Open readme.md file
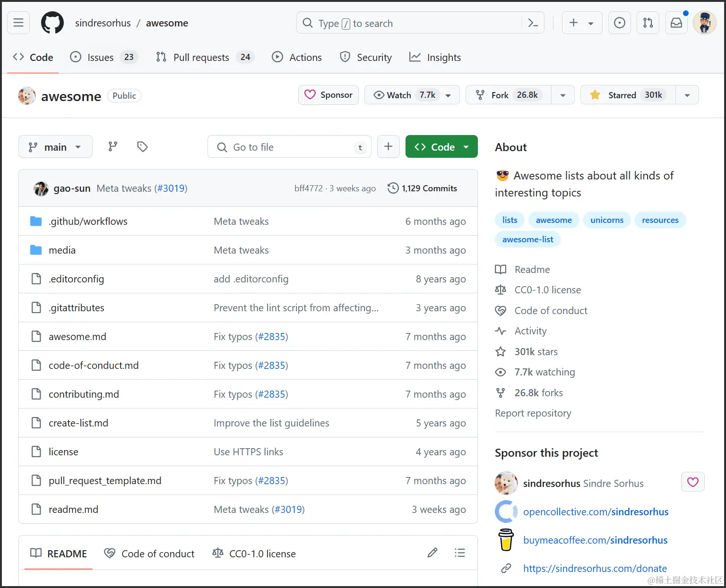 click(73, 509)
